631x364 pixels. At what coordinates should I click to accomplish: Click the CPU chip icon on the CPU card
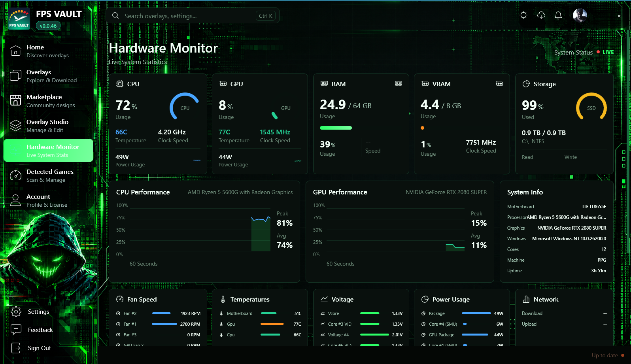pos(120,84)
